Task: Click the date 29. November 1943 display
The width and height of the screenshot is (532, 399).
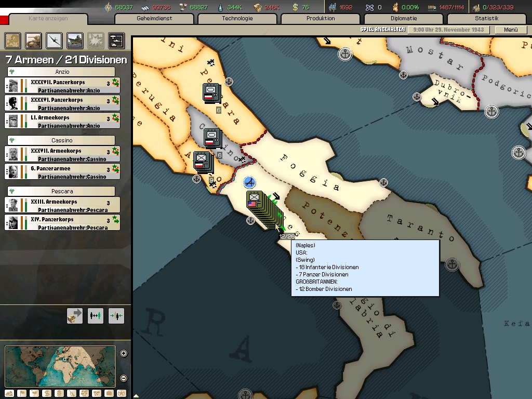Action: pos(448,30)
